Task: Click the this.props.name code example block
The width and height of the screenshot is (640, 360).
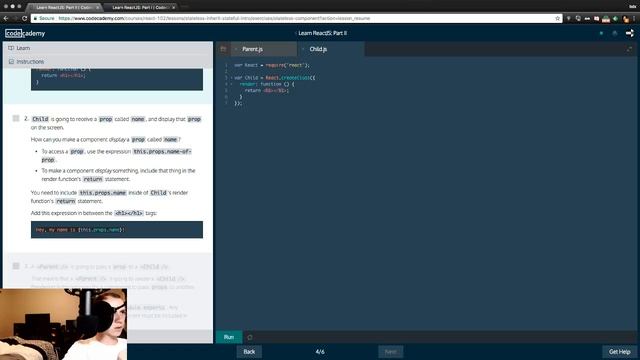Action: [117, 230]
